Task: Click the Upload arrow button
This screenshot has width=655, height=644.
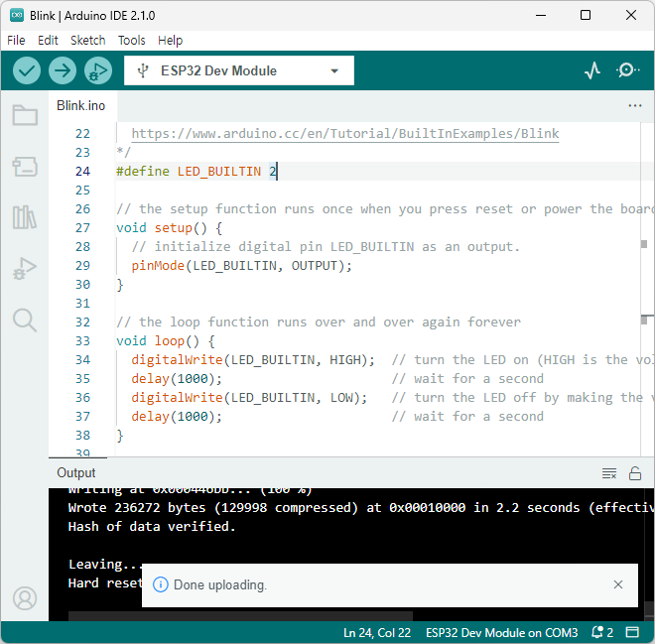Action: 63,70
